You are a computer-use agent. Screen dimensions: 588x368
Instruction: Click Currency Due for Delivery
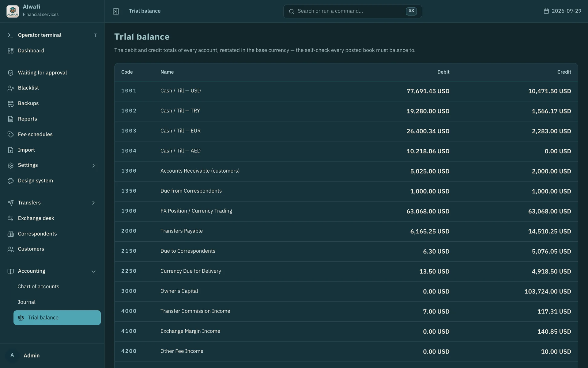[190, 271]
